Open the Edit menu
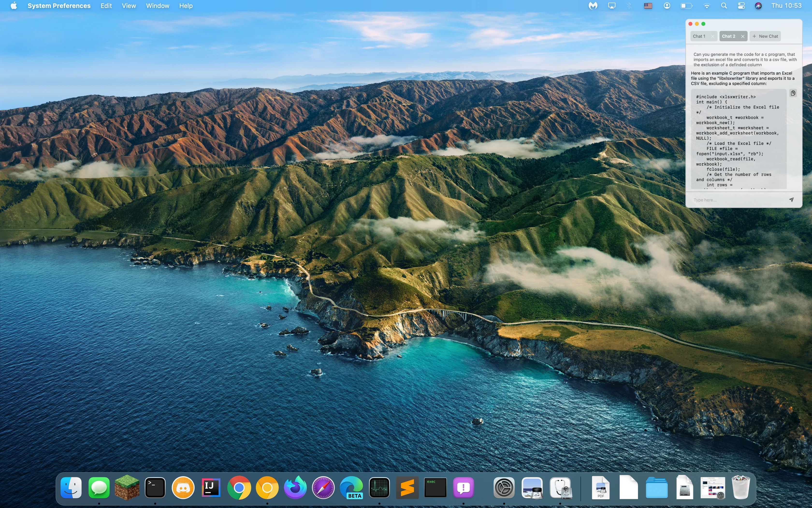 [x=106, y=6]
